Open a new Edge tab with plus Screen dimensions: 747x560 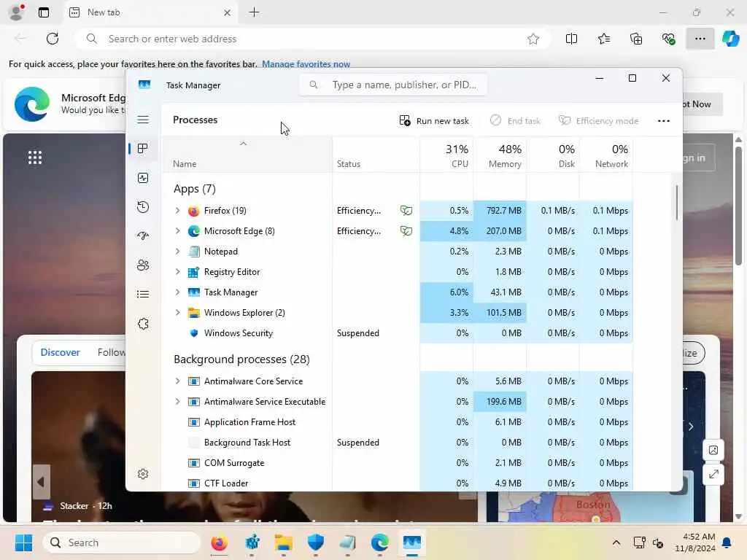click(255, 12)
